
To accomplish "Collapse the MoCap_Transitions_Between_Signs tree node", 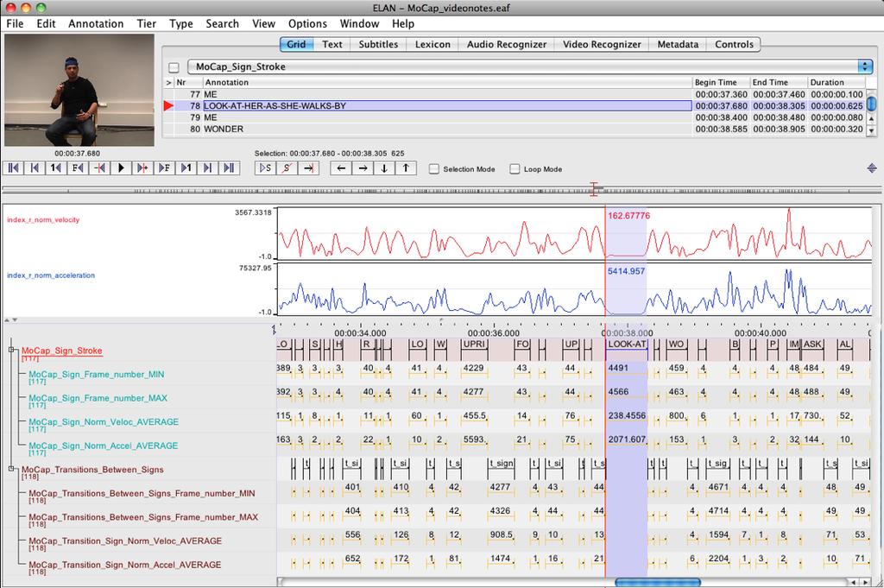I will tap(11, 469).
